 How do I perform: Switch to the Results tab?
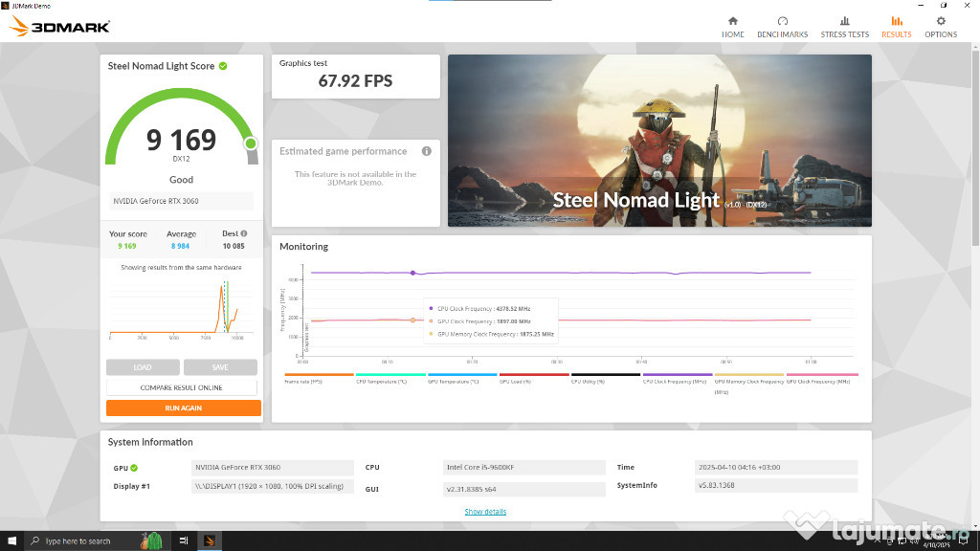pos(896,28)
